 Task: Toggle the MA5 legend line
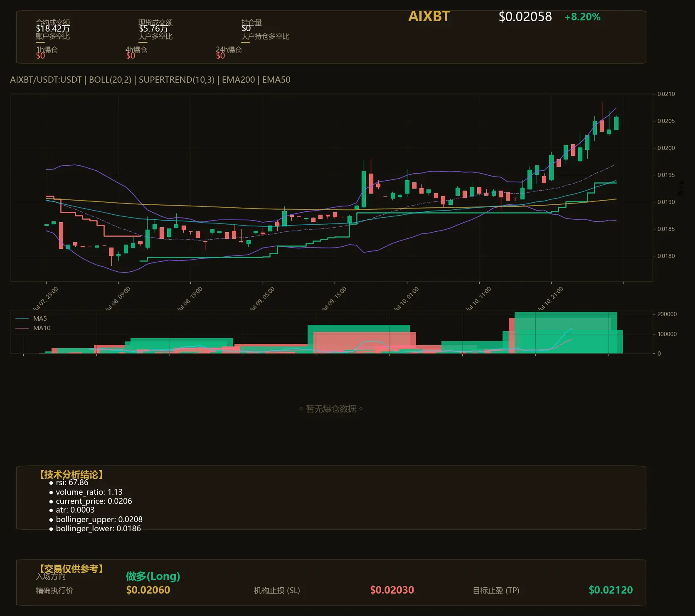click(x=31, y=319)
